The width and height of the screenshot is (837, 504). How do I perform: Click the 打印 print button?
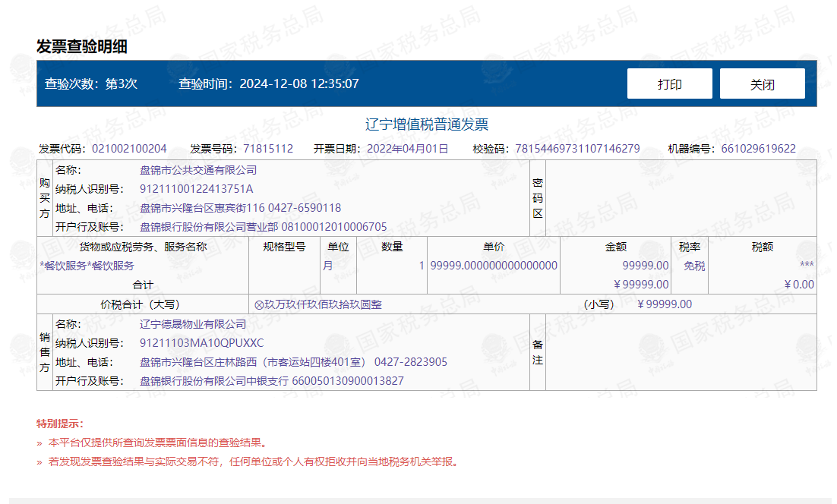(669, 83)
